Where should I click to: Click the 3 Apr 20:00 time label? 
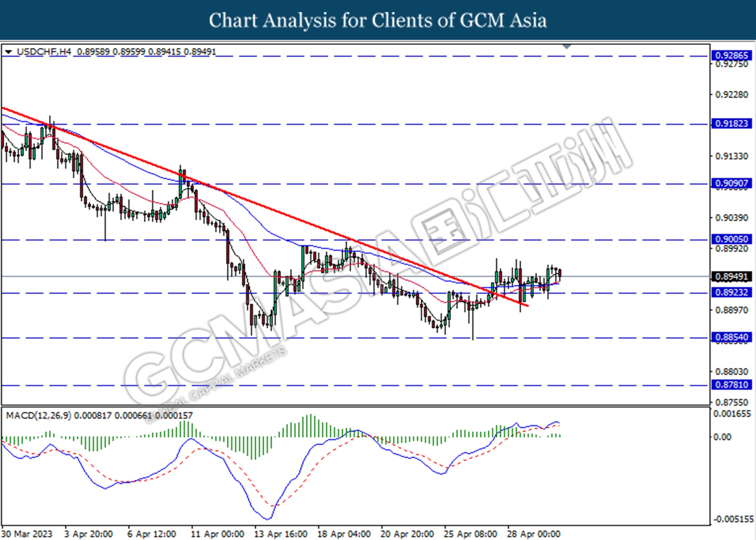(88, 534)
